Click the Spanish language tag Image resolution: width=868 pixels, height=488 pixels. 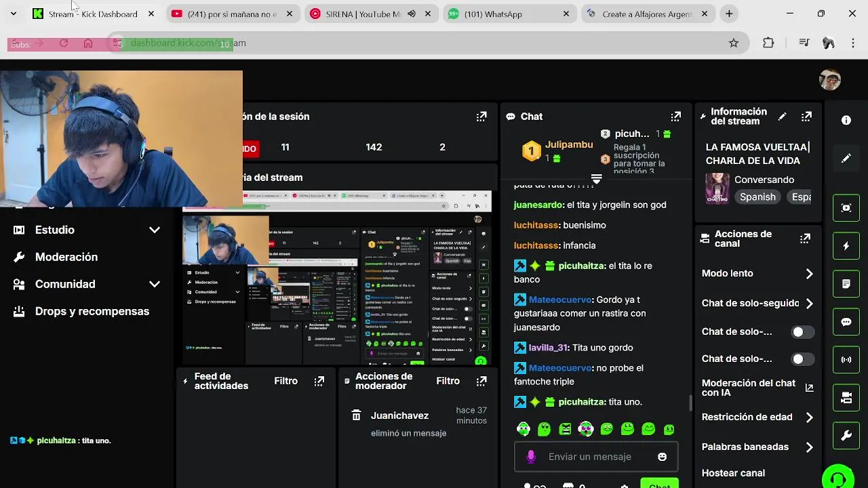point(757,197)
